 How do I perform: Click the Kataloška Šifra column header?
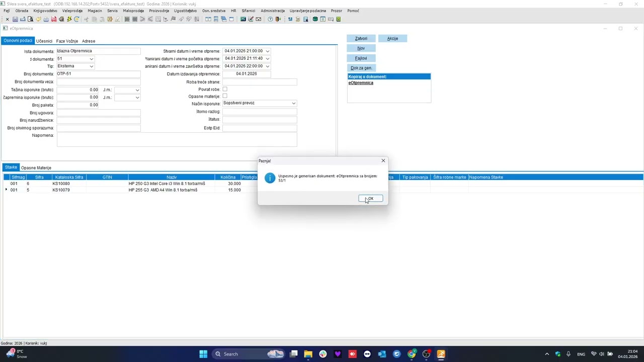(69, 177)
